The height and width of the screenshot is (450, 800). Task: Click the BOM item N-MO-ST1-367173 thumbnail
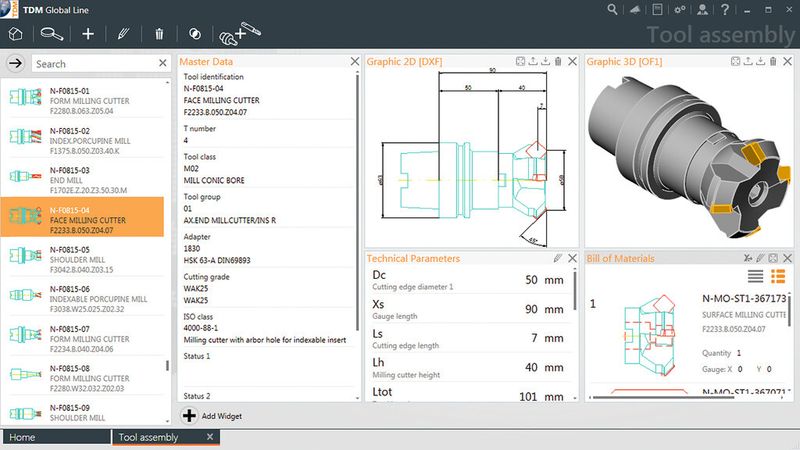(651, 335)
